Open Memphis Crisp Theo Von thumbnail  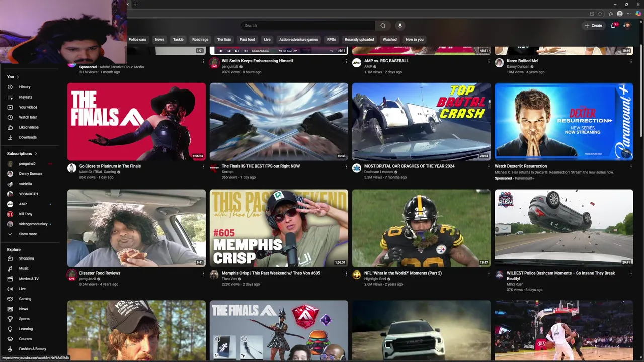pyautogui.click(x=279, y=228)
